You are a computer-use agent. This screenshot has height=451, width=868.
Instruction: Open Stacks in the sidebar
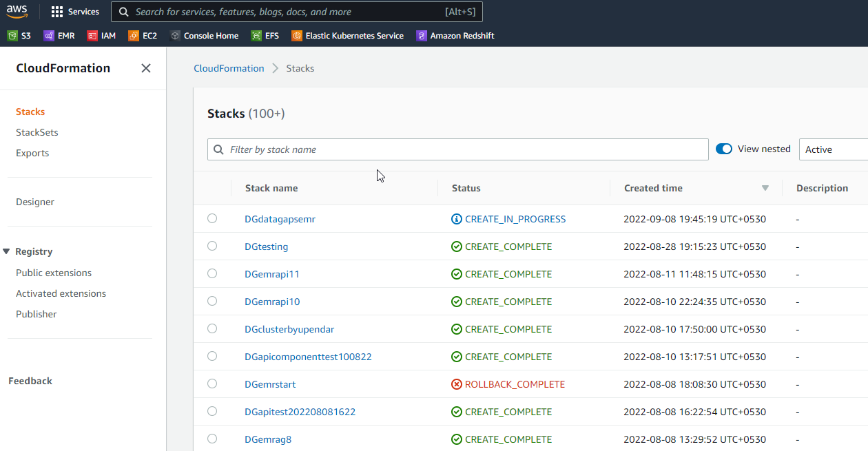tap(30, 112)
